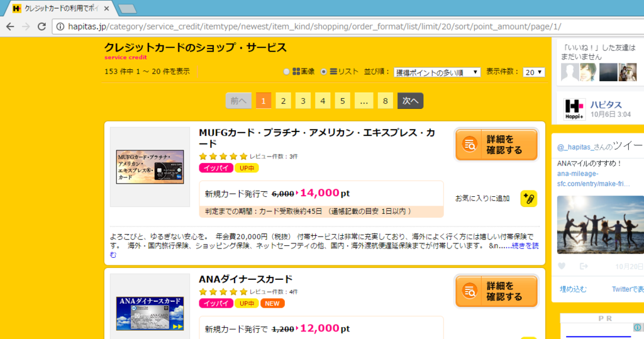Click the 次へ next page button

pos(410,101)
